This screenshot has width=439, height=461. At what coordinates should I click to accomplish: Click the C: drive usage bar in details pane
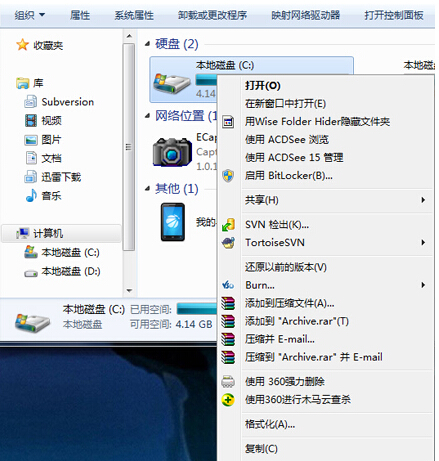coord(197,309)
